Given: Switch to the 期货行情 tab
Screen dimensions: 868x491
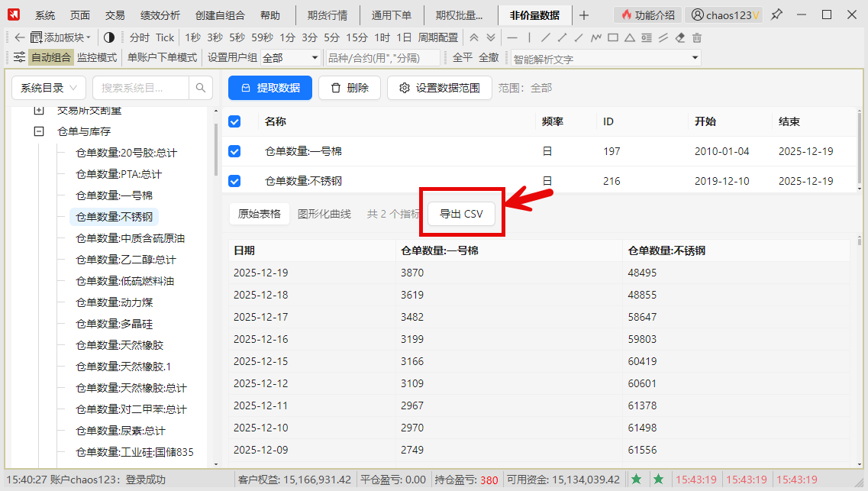Looking at the screenshot, I should [x=327, y=15].
